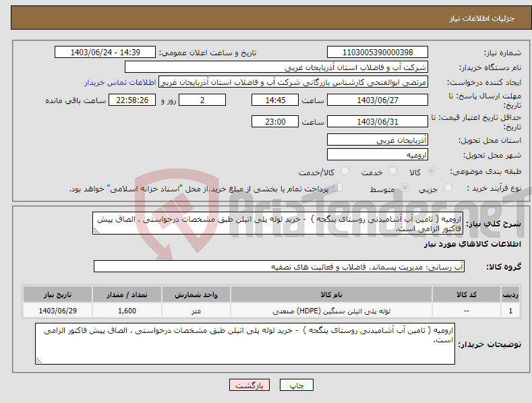Click the price validity date 1403/06/31

pyautogui.click(x=378, y=121)
